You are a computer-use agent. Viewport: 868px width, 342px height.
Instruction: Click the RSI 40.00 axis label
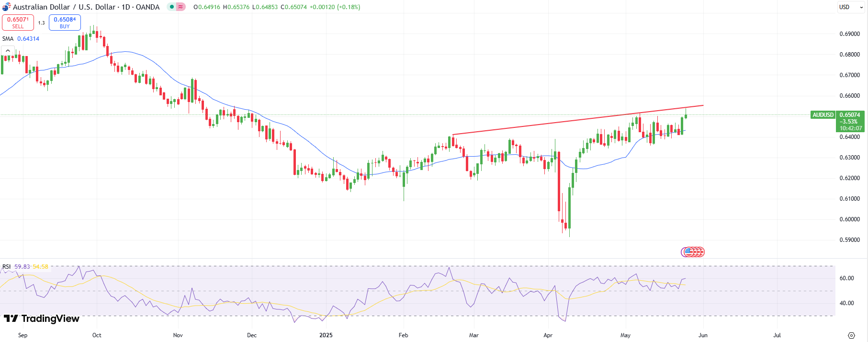click(846, 303)
